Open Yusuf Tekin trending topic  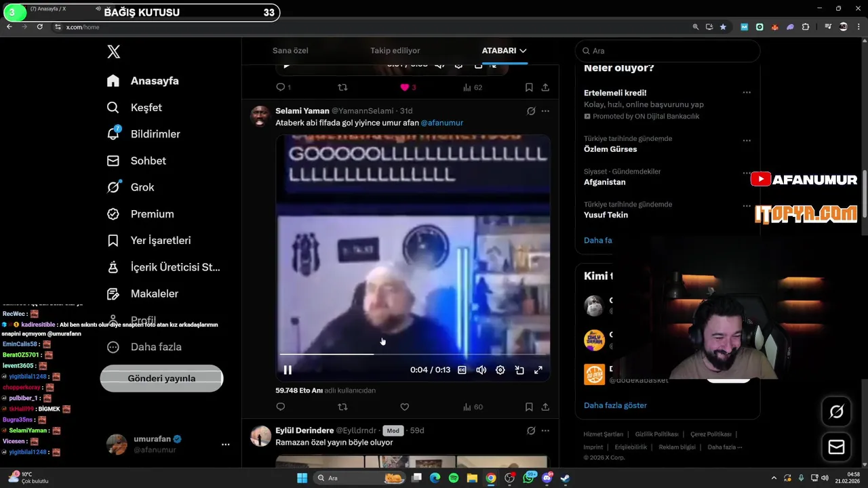pos(606,215)
